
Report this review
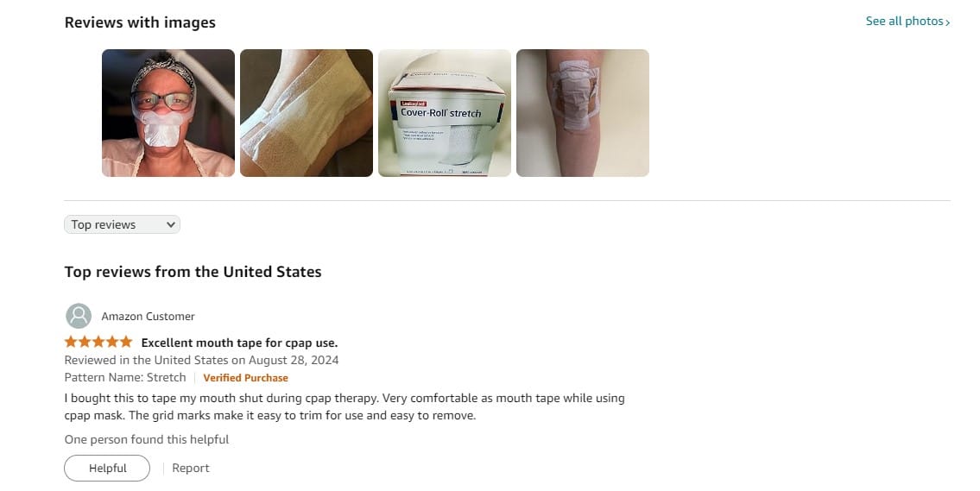pyautogui.click(x=191, y=469)
